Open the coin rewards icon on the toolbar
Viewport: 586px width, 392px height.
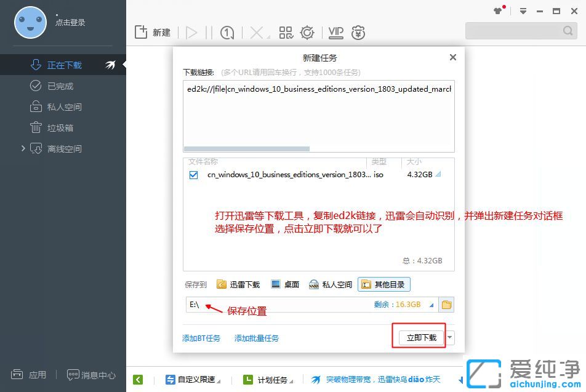tap(359, 33)
